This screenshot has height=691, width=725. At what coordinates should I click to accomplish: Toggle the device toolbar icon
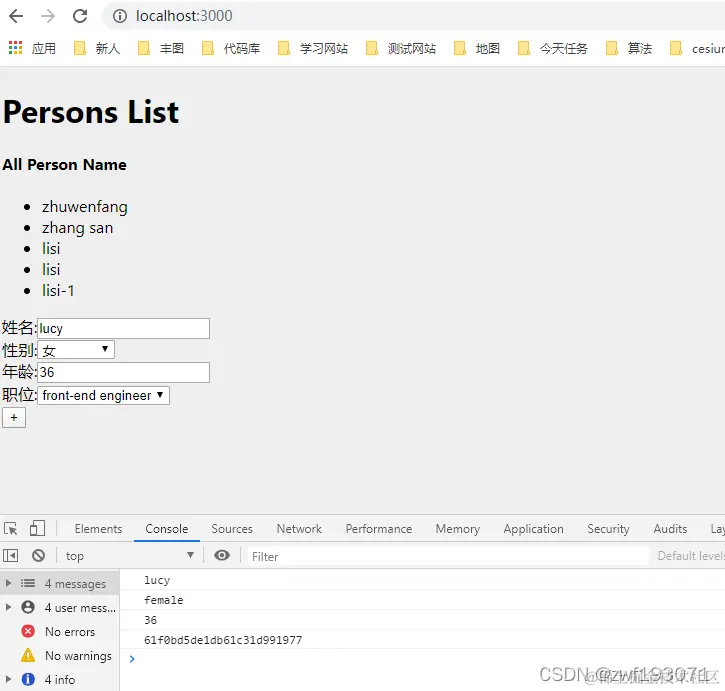click(x=37, y=528)
